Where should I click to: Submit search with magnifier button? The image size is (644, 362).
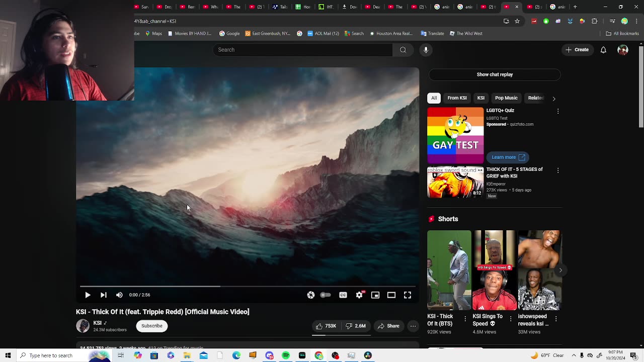click(x=403, y=50)
